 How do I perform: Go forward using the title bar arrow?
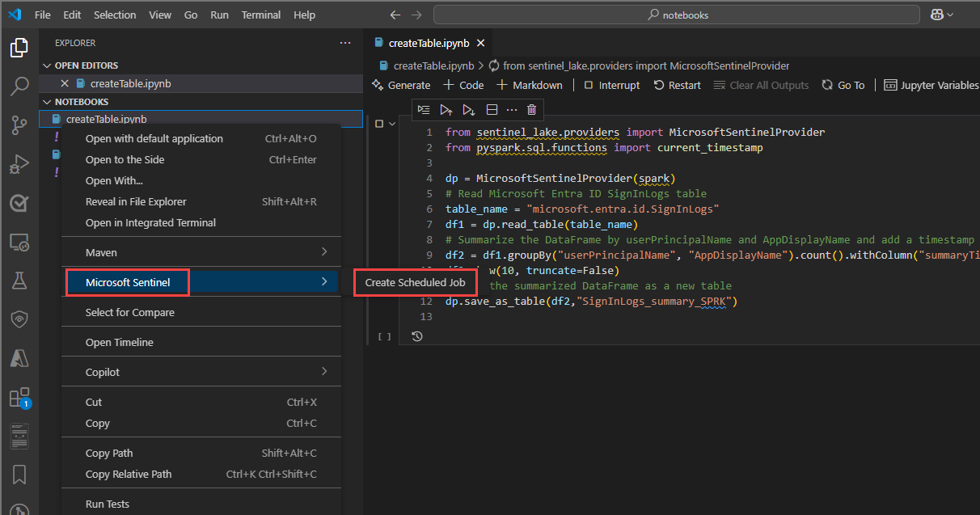click(x=416, y=15)
